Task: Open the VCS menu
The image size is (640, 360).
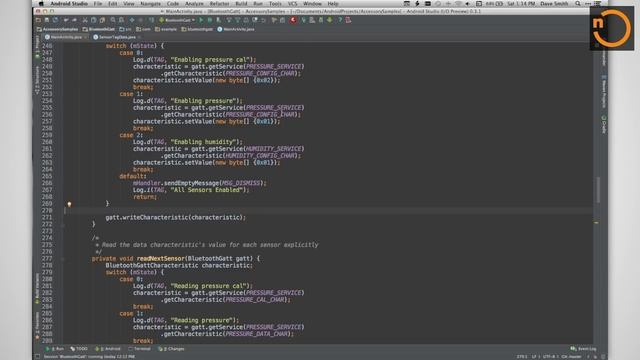Action: tap(293, 4)
